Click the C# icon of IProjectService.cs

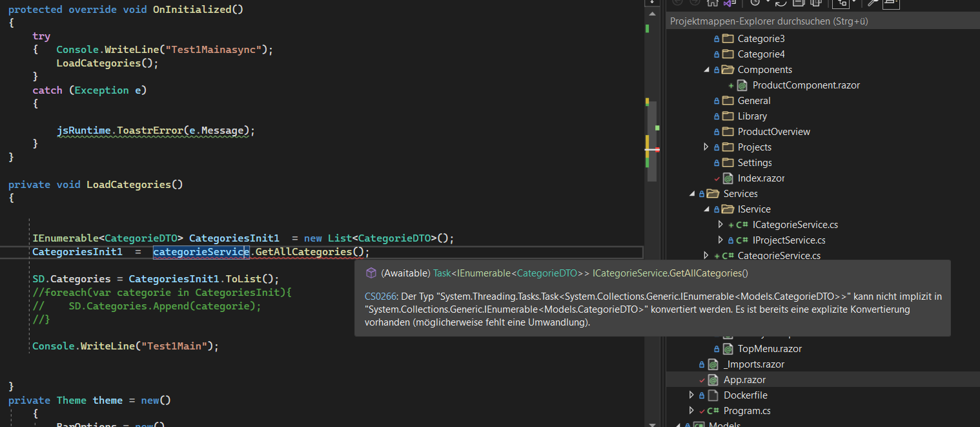tap(742, 240)
